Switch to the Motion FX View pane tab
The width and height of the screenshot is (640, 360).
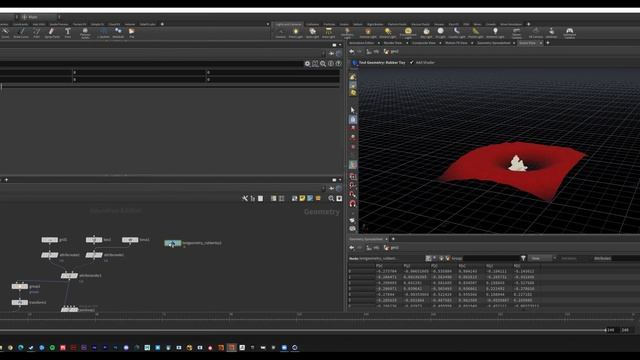coord(456,43)
